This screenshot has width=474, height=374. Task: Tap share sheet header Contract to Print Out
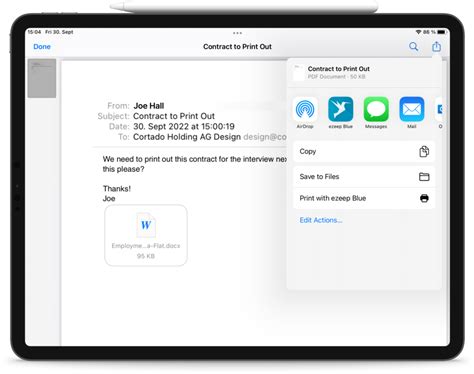[x=339, y=69]
